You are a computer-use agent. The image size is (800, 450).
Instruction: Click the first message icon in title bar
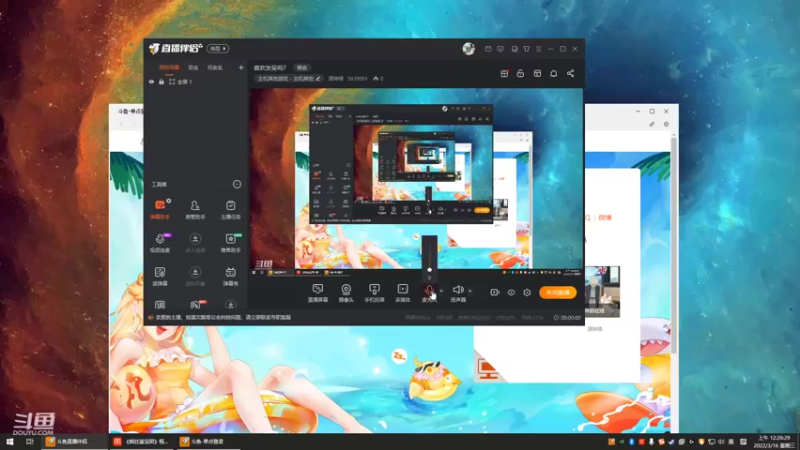tap(488, 49)
